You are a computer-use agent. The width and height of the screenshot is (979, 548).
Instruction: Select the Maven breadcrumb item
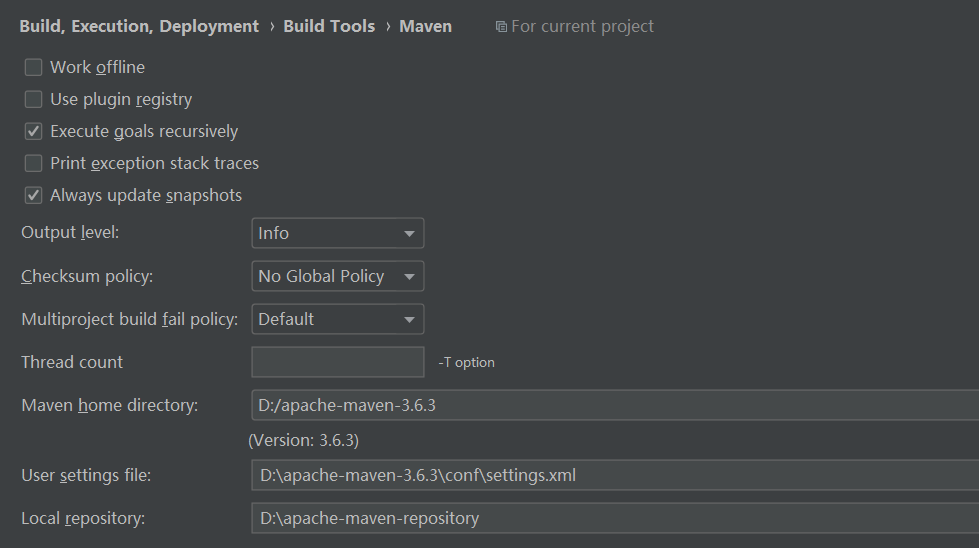(425, 26)
